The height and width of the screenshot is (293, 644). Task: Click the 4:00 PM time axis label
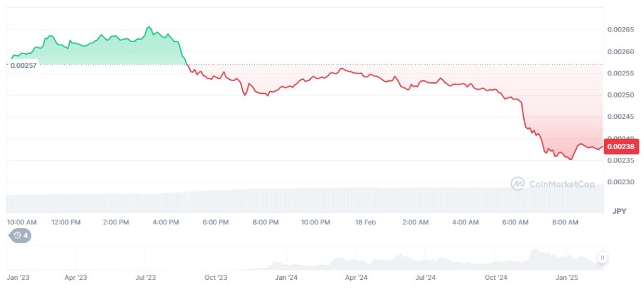point(166,223)
